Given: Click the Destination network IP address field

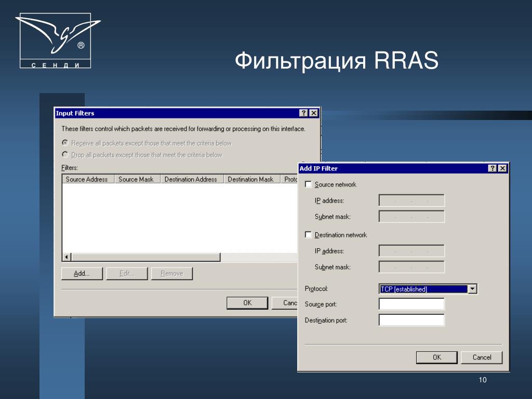Looking at the screenshot, I should pos(411,251).
